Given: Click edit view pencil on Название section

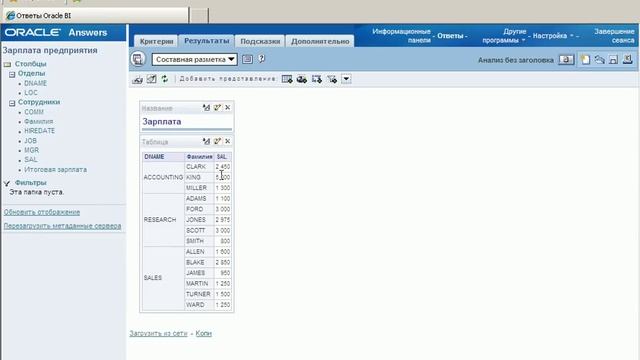Looking at the screenshot, I should [217, 108].
